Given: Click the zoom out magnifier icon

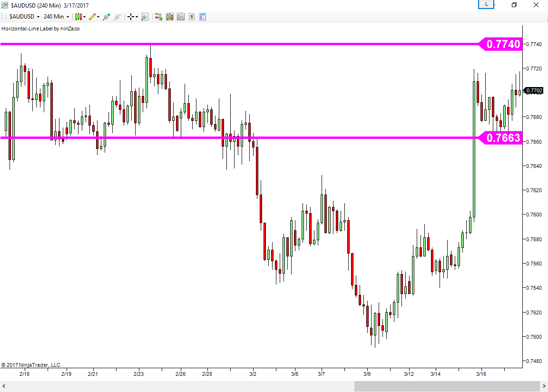Looking at the screenshot, I should (x=117, y=17).
